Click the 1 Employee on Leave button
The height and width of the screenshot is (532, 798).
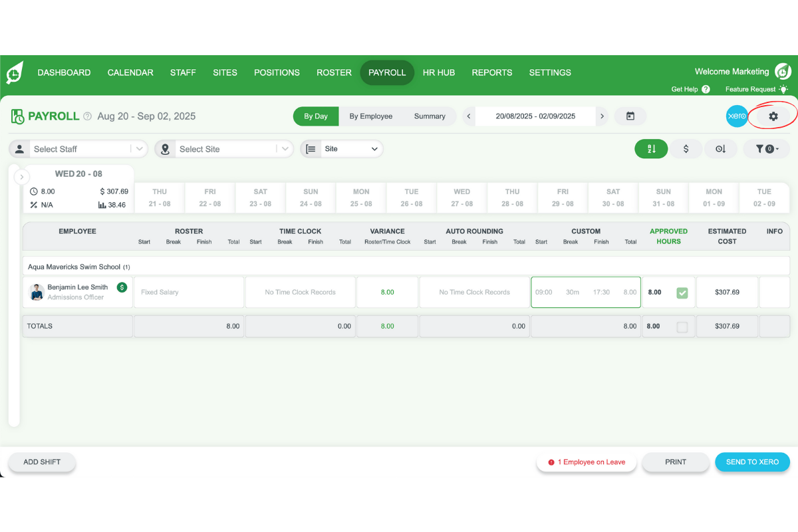[586, 462]
